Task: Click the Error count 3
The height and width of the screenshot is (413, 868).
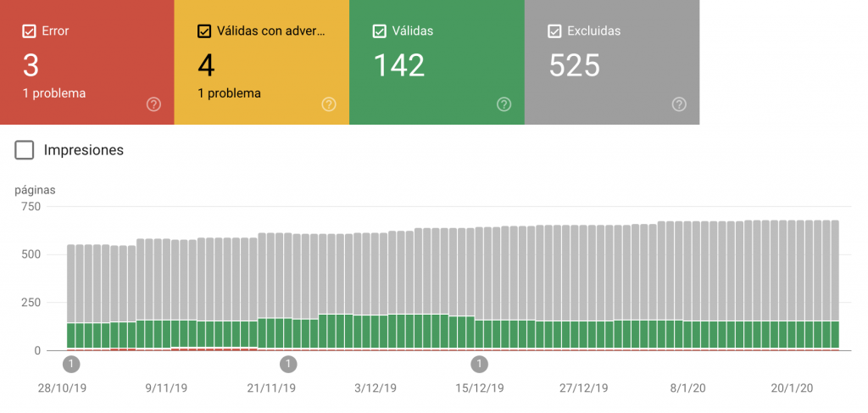Action: (x=31, y=65)
